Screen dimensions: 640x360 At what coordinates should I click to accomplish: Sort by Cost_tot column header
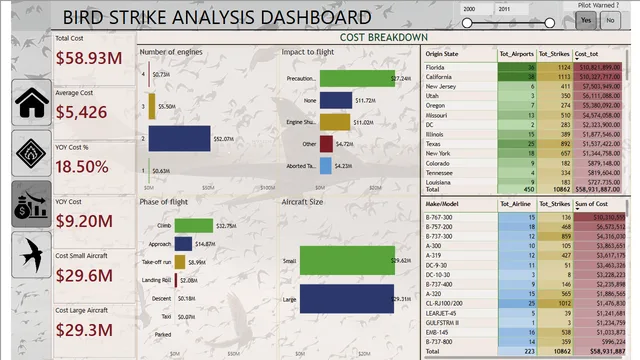[x=586, y=54]
